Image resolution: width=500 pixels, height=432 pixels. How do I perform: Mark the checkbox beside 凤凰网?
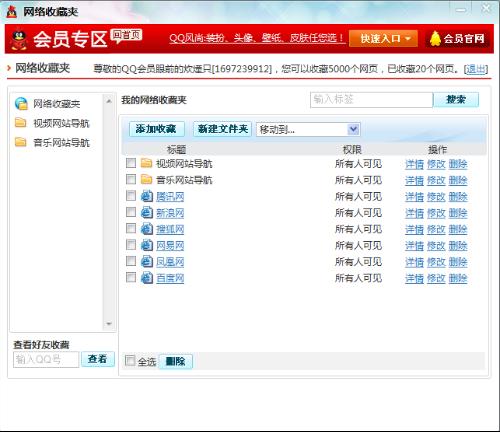[x=131, y=261]
